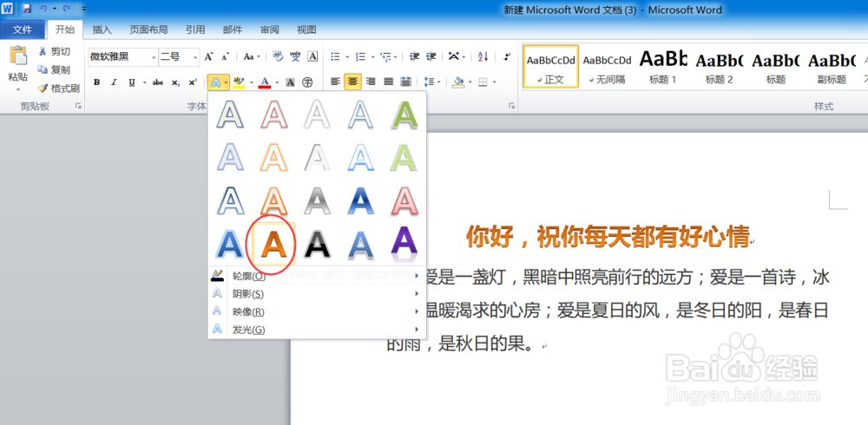Click the Superscript icon
Viewport: 868px width, 425px height.
point(192,82)
